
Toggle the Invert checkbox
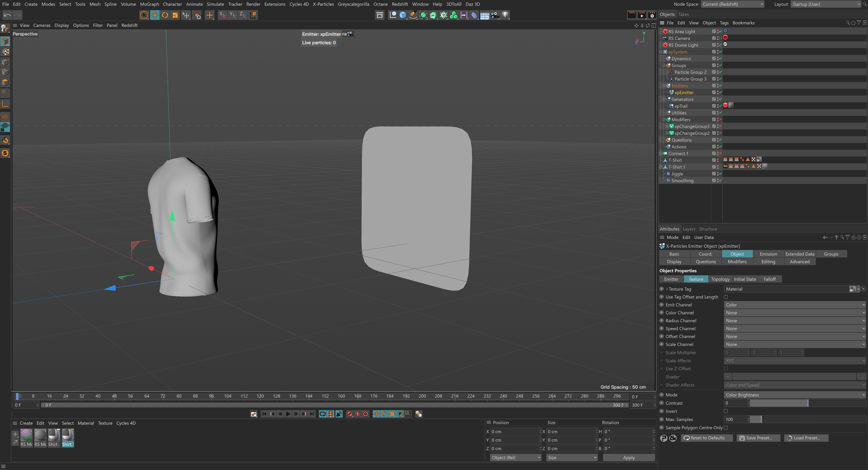point(726,411)
